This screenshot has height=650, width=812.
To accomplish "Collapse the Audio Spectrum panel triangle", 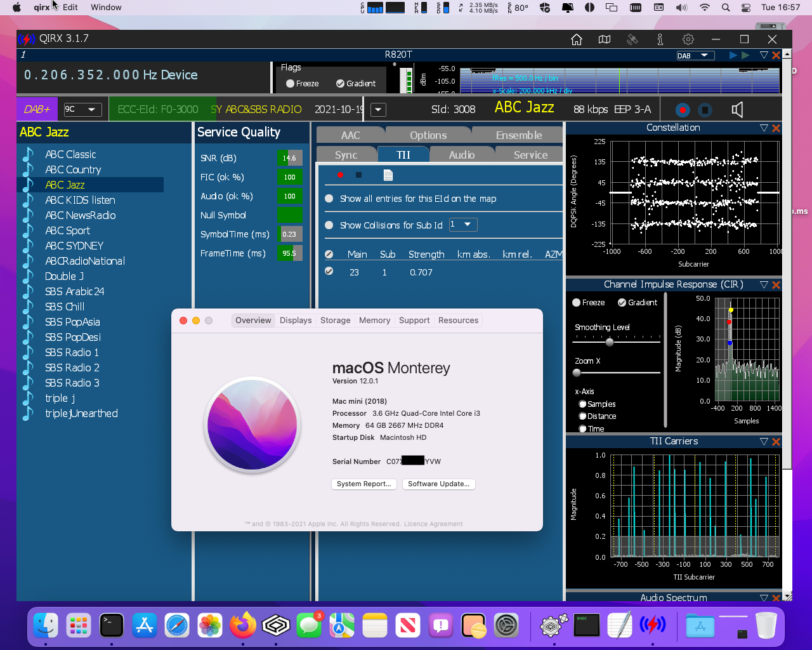I will coord(764,598).
